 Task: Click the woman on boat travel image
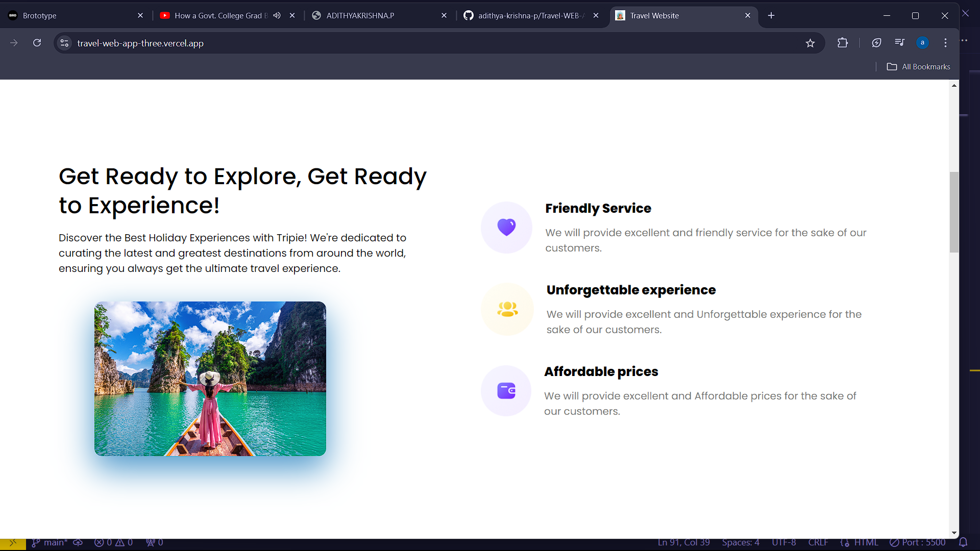210,379
